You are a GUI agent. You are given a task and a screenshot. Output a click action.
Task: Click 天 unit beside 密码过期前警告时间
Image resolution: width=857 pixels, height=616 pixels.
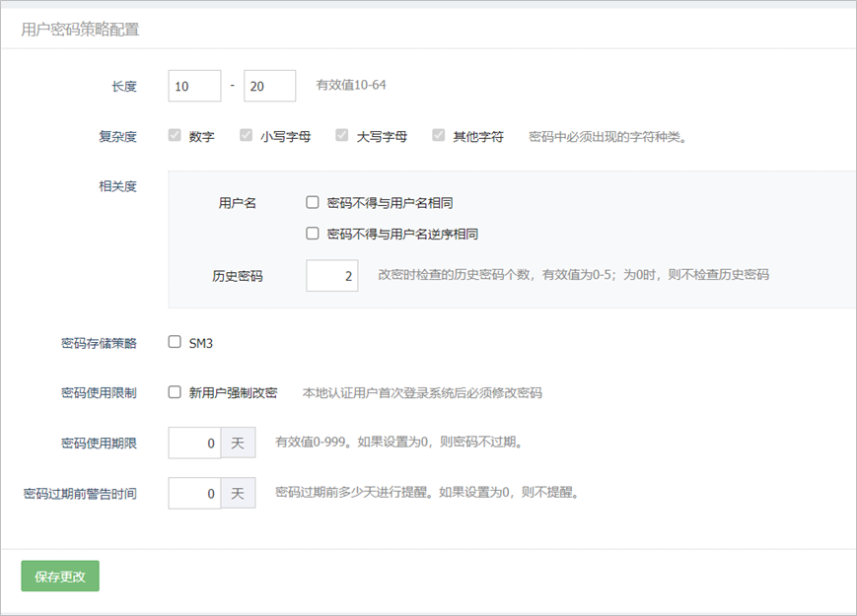[238, 493]
